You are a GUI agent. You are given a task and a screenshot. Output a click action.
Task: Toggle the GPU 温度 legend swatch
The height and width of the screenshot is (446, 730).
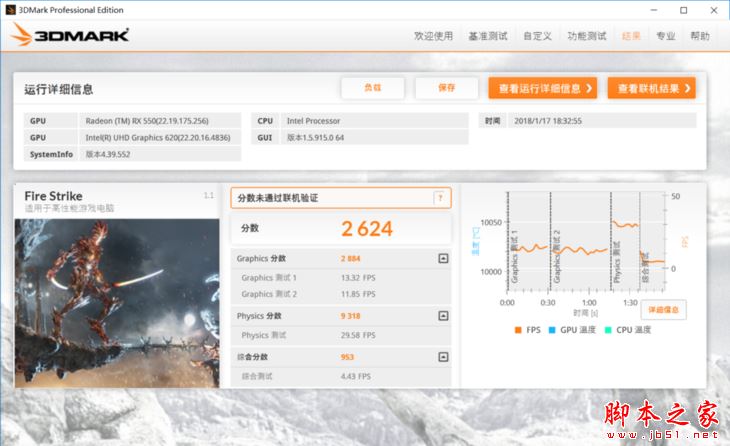point(552,330)
